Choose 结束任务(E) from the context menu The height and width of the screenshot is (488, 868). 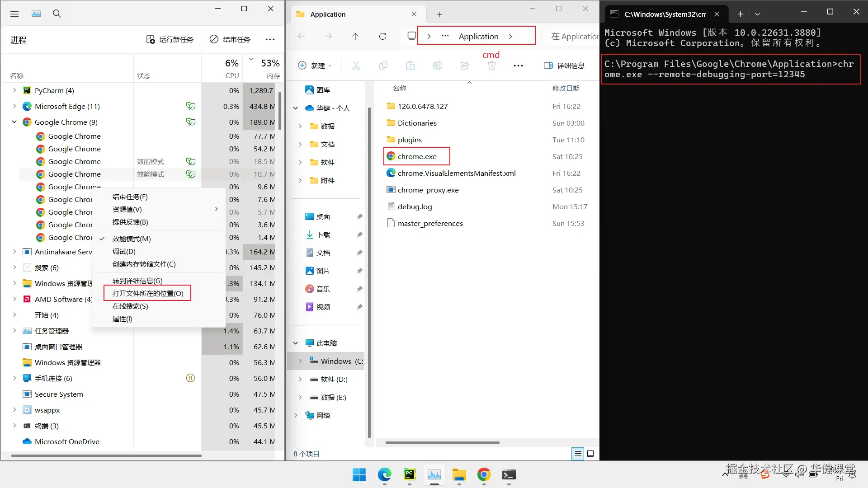click(130, 197)
